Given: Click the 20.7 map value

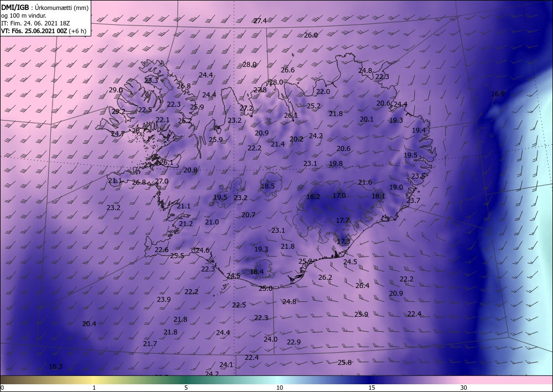Looking at the screenshot, I should (x=248, y=215).
